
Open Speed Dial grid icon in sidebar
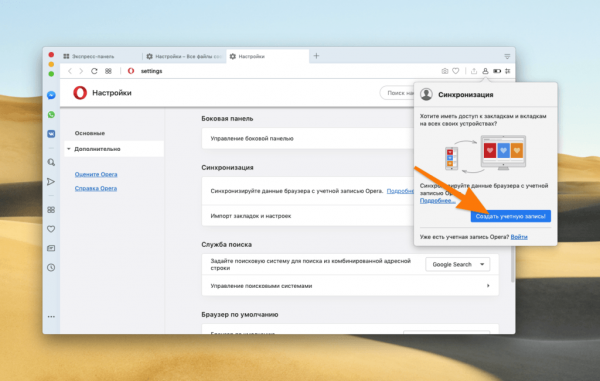51,210
